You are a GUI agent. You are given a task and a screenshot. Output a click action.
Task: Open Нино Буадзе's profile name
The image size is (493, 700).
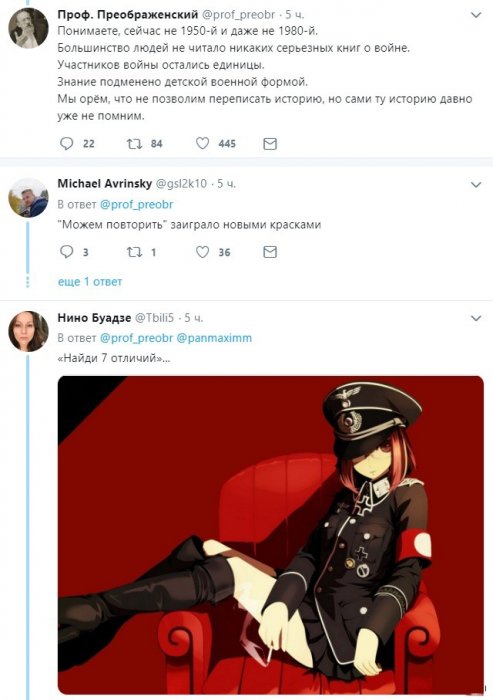94,317
